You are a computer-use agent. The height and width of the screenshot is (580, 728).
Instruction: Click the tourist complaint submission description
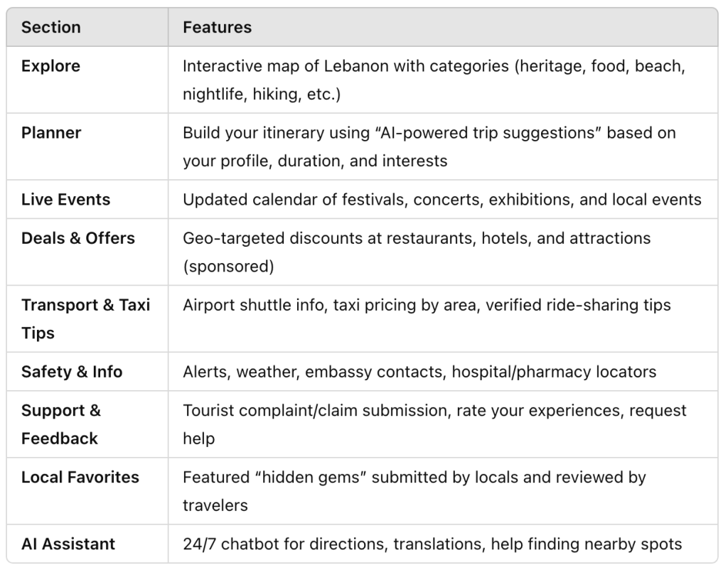coord(434,424)
